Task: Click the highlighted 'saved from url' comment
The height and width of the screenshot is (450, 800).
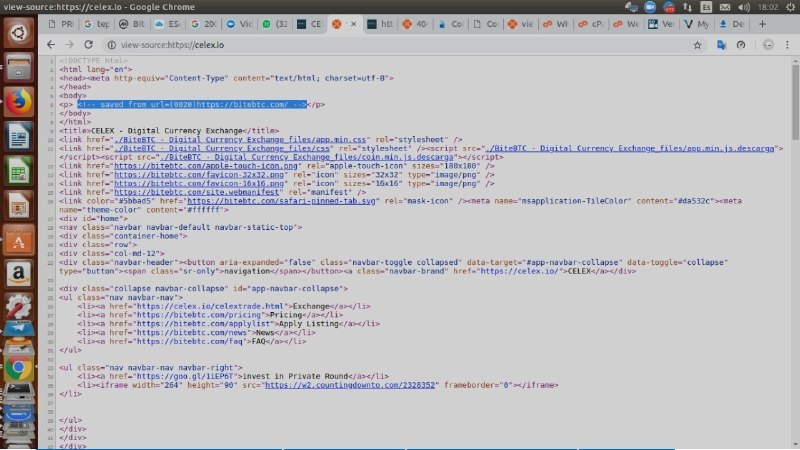Action: point(192,105)
